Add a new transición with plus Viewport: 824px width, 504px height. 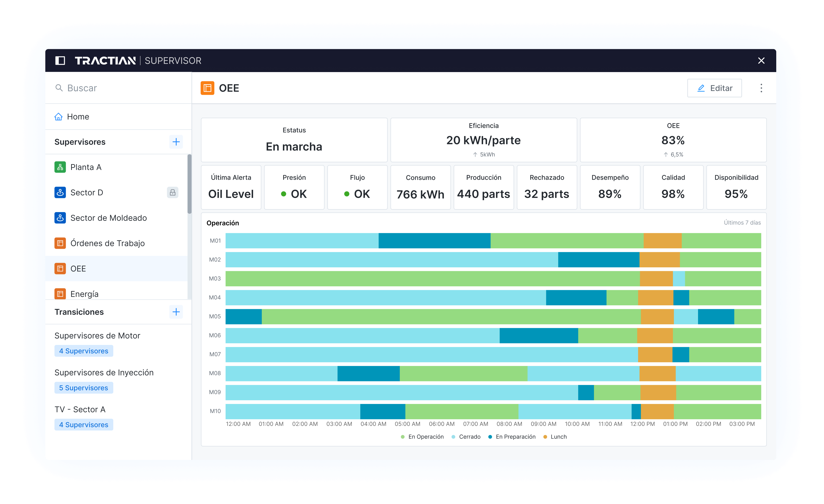[x=176, y=312]
